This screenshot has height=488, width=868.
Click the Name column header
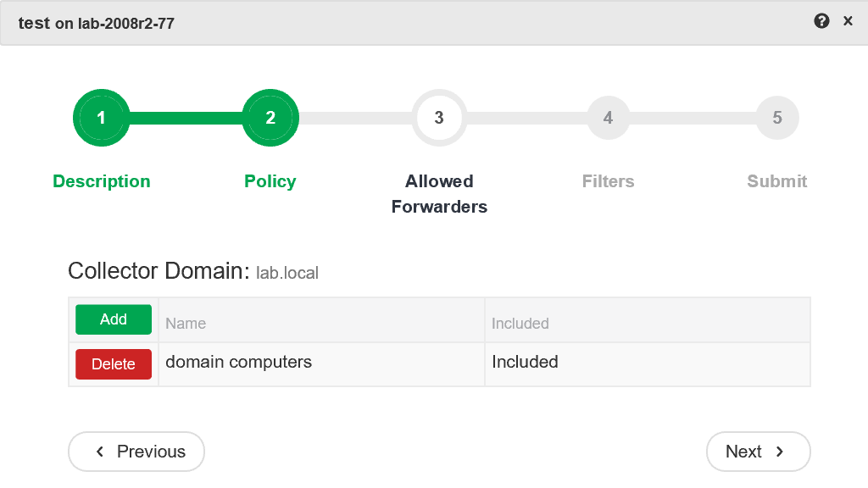[x=186, y=324]
